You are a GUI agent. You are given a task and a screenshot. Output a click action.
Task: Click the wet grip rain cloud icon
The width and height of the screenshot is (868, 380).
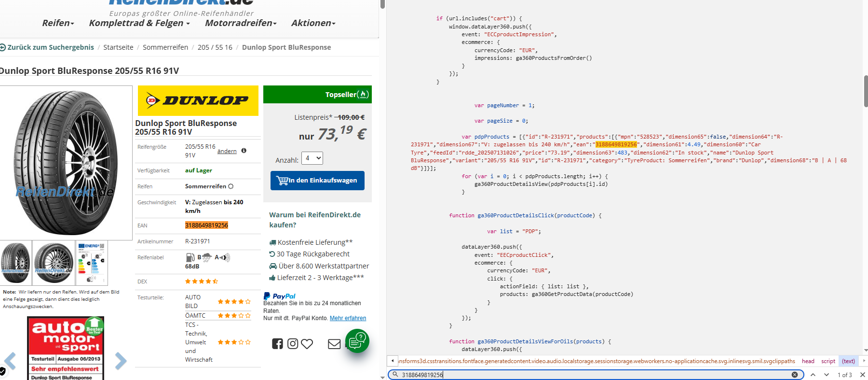tap(207, 257)
